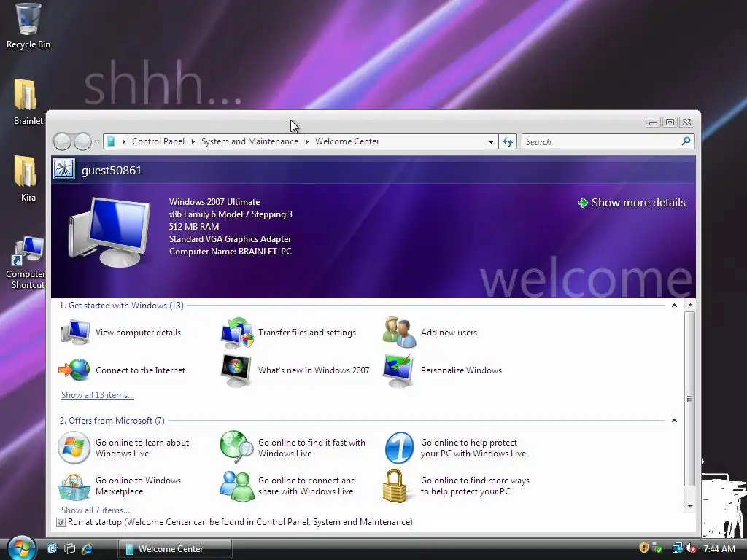Click the help protect your PC OneCare icon
The height and width of the screenshot is (560, 747).
point(399,448)
